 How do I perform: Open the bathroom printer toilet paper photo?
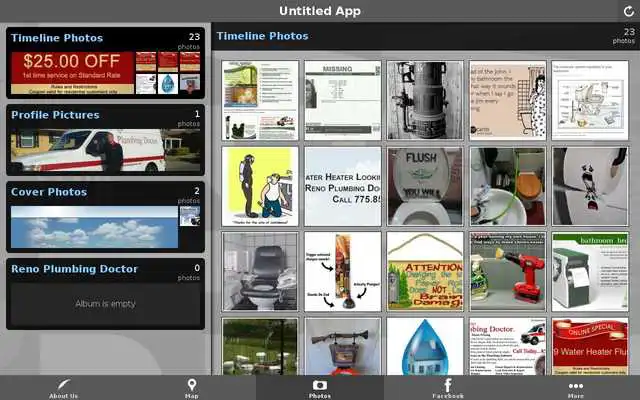(x=590, y=272)
